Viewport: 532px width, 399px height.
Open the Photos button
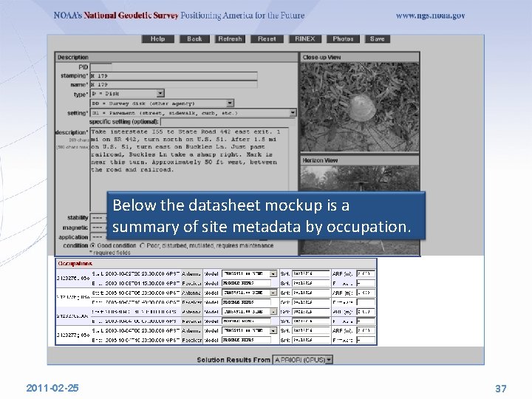pyautogui.click(x=343, y=39)
